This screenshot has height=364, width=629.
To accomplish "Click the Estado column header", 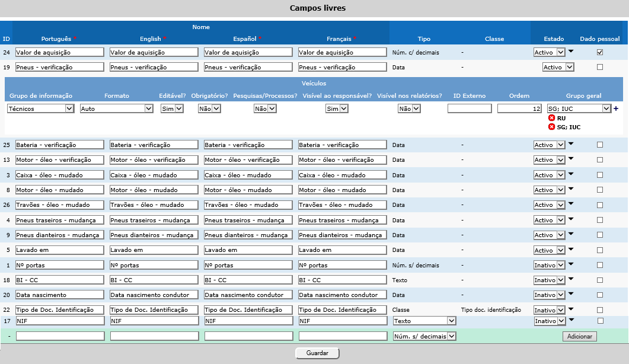I will tap(554, 39).
